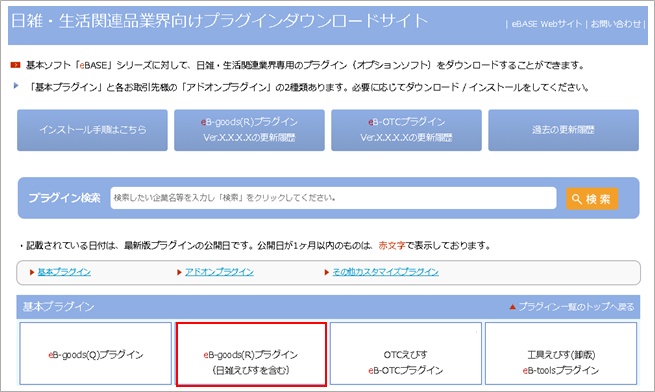Click the blue arrow bullet before 「基本プラグイン」 text
The image size is (655, 392).
point(16,86)
